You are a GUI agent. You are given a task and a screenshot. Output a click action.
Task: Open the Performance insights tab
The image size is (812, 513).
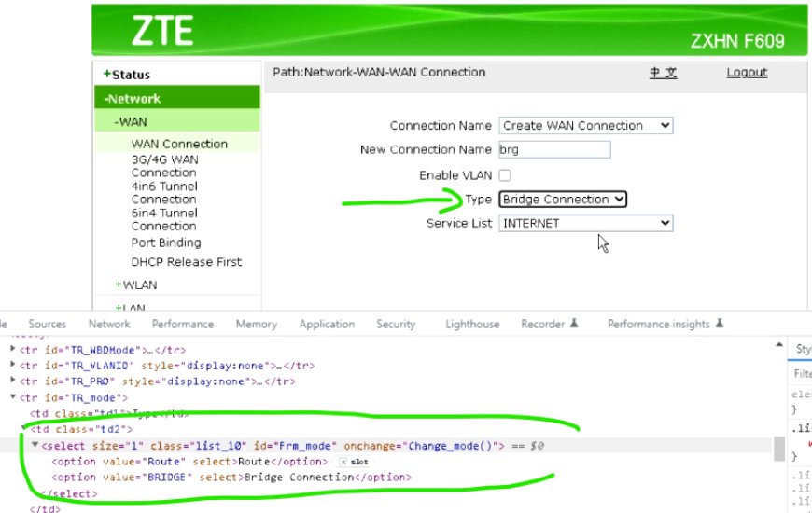point(665,324)
